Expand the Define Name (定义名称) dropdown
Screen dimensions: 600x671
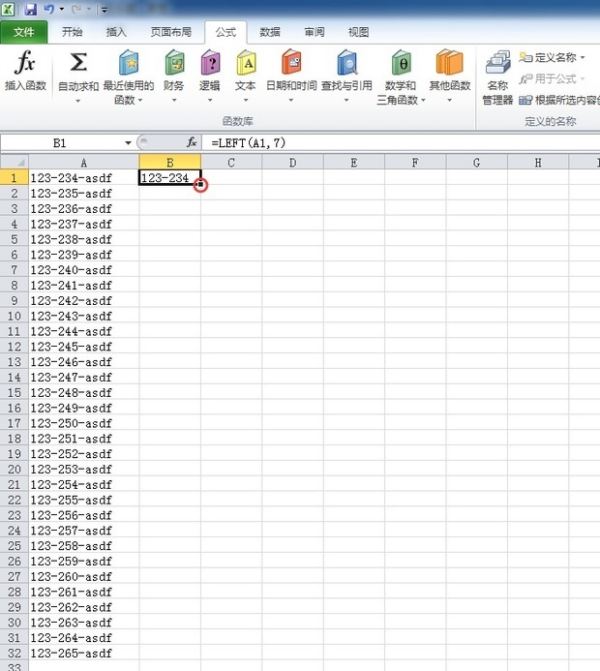pos(583,58)
